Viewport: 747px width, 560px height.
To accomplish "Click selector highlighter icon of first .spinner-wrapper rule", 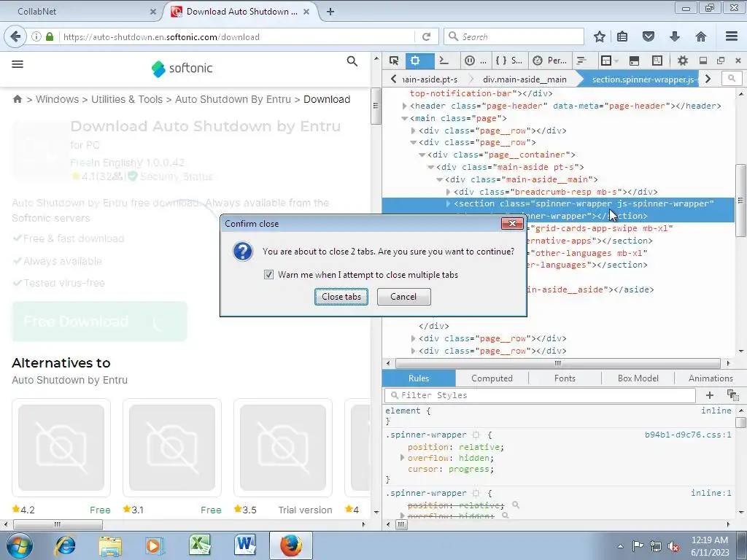I will pyautogui.click(x=476, y=435).
